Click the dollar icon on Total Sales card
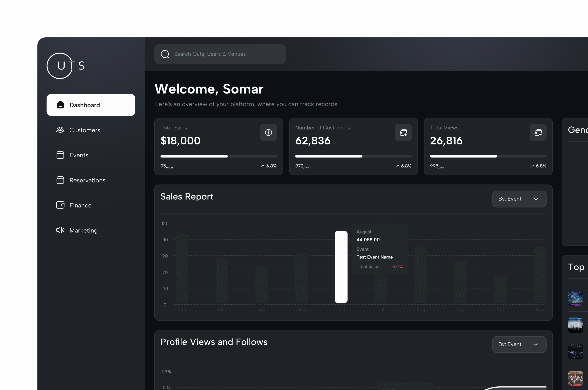The image size is (588, 390). [x=268, y=133]
